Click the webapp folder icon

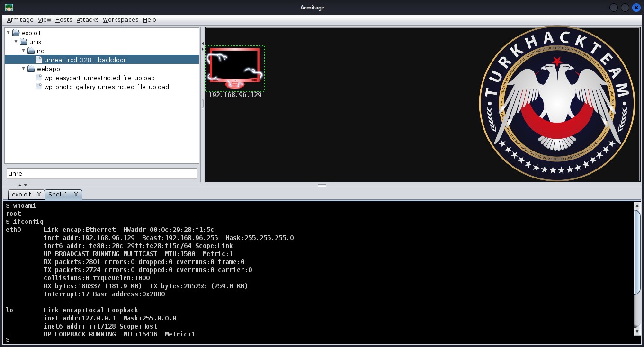click(x=31, y=69)
